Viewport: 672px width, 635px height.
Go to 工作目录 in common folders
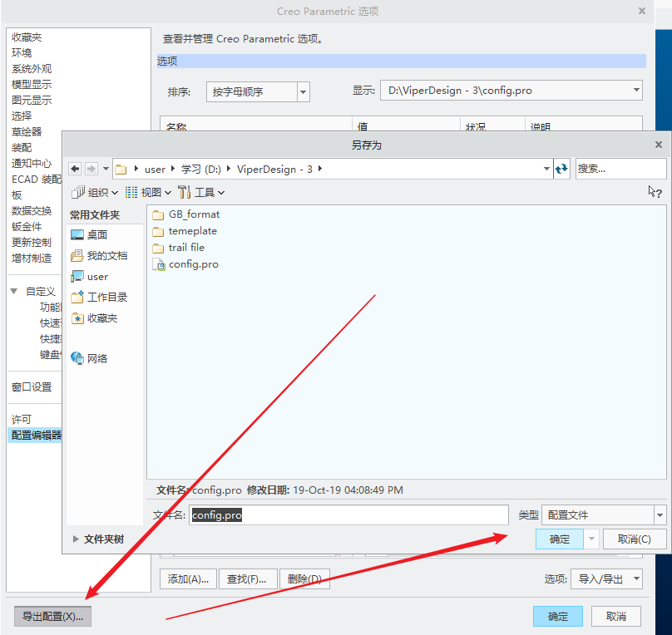tap(99, 298)
